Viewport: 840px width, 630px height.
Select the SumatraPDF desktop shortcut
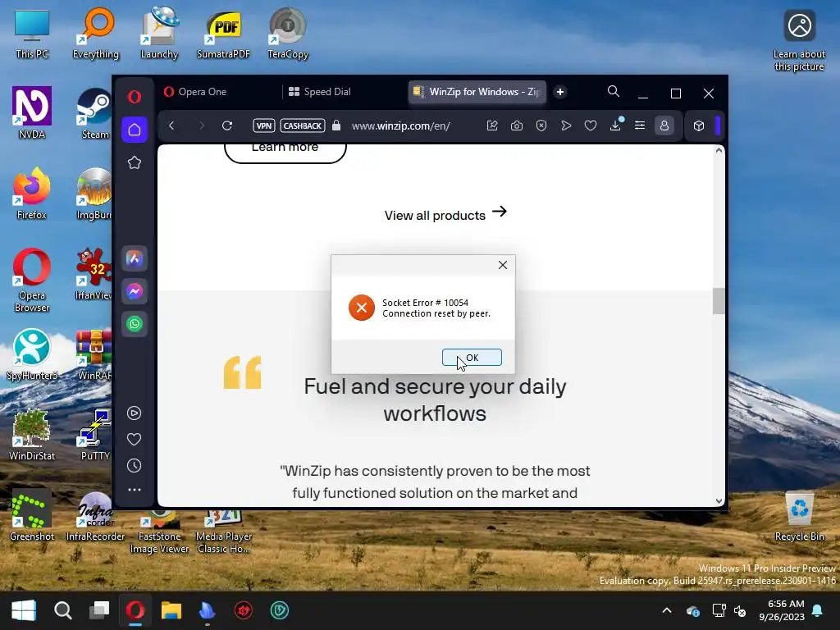pos(223,34)
